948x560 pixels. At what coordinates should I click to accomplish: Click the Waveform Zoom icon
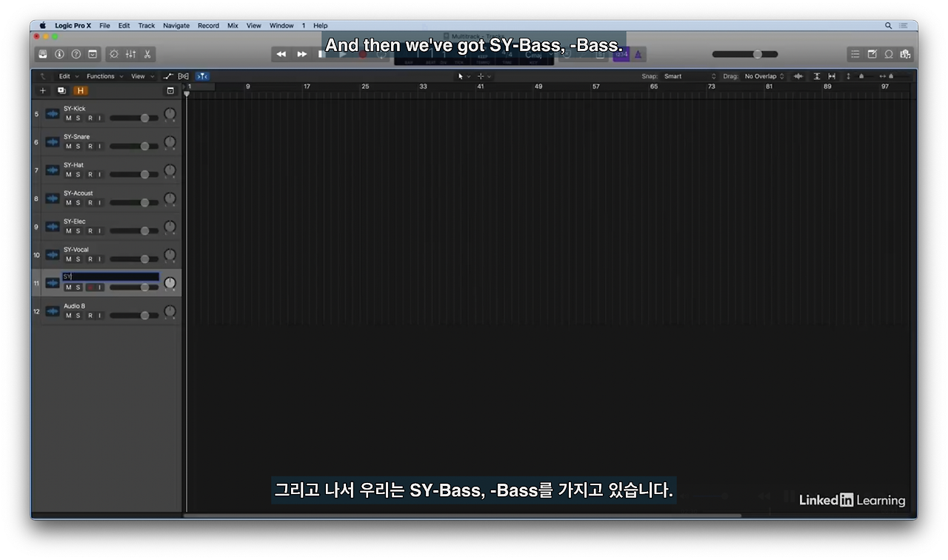(x=798, y=76)
